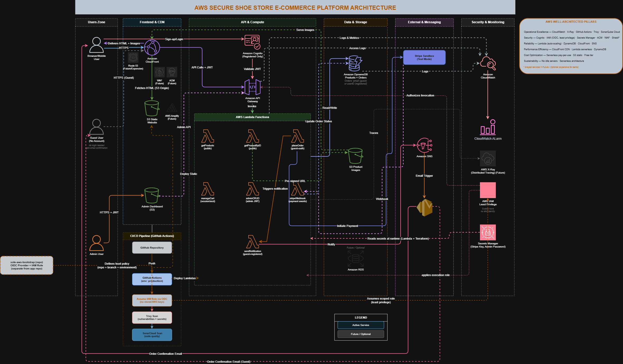Click the Amazon DynamoDB icon
The height and width of the screenshot is (364, 623).
[x=355, y=63]
